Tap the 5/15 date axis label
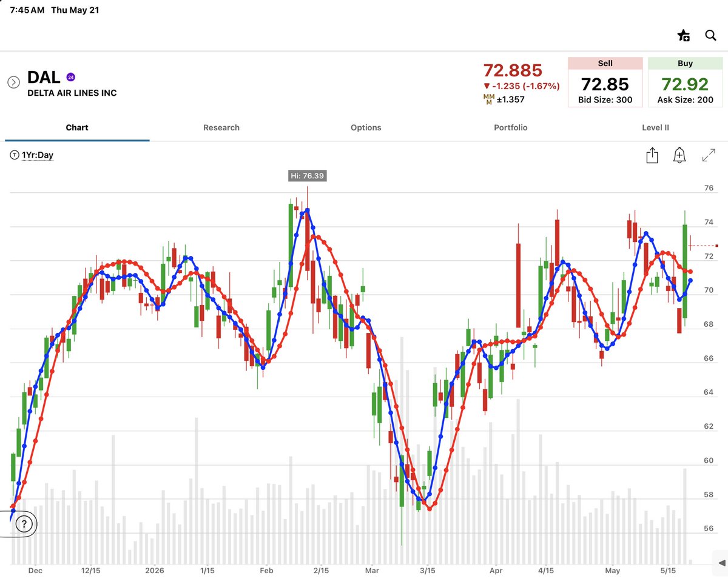The height and width of the screenshot is (584, 728). [668, 571]
